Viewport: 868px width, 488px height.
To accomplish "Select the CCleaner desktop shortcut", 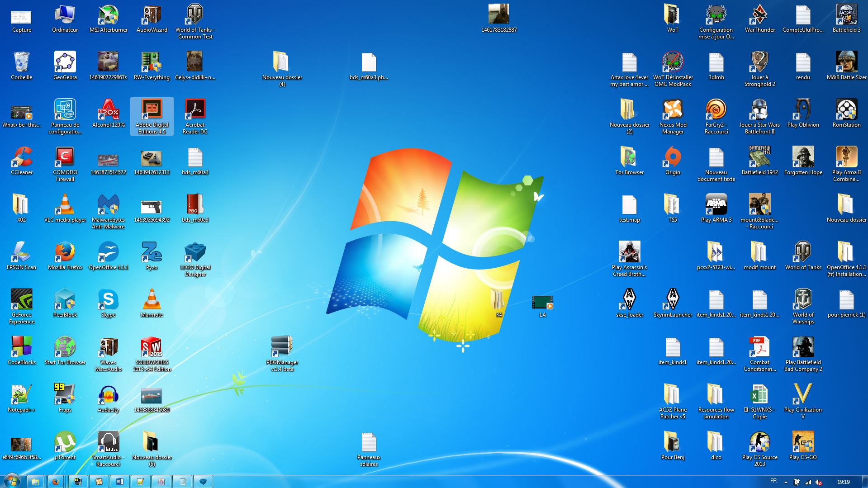I will tap(22, 161).
